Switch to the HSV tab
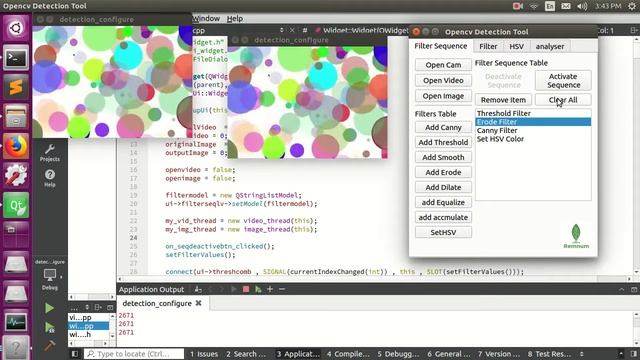The image size is (640, 360). [x=516, y=47]
